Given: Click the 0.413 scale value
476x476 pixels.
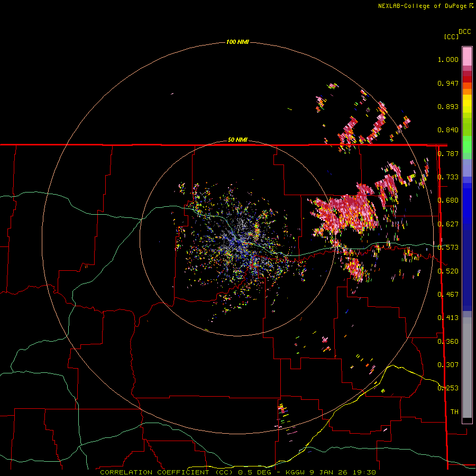Looking at the screenshot, I should tap(448, 318).
